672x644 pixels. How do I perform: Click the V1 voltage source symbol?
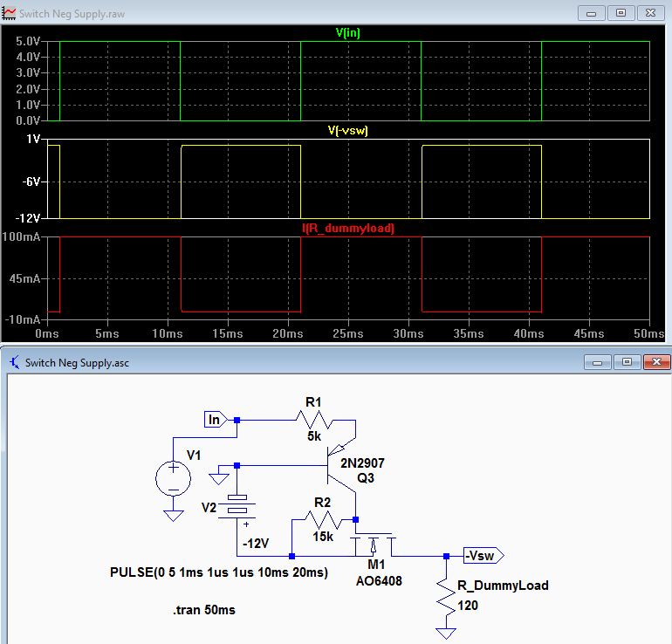[x=173, y=478]
